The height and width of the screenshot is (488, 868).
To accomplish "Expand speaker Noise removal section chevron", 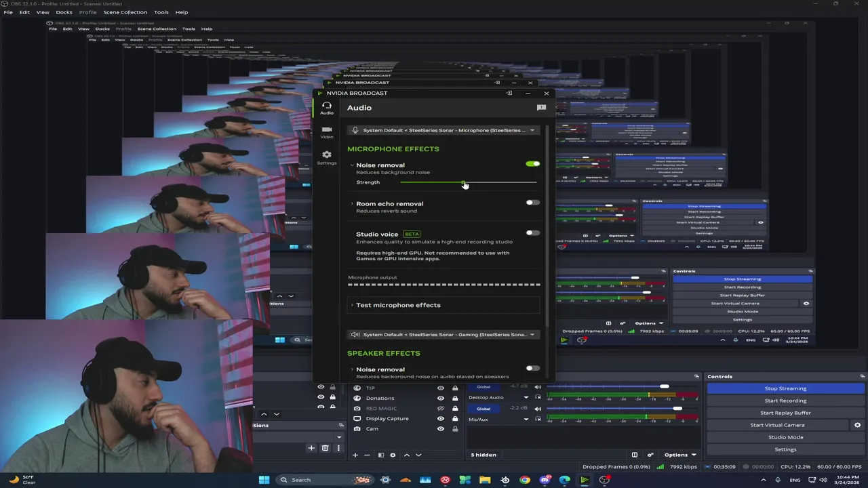I will coord(352,369).
